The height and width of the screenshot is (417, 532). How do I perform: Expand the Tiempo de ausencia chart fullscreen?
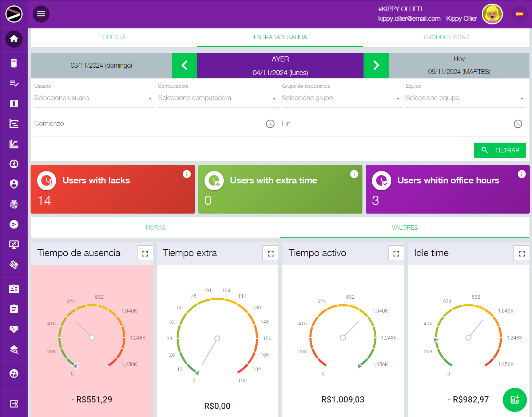click(145, 254)
